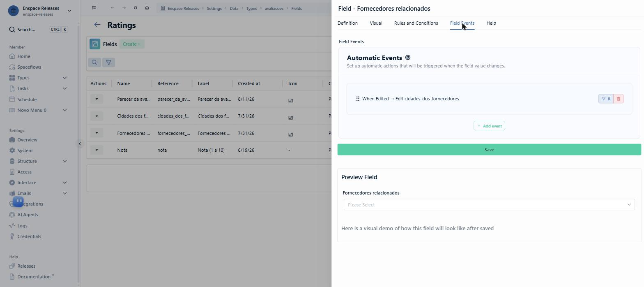Viewport: 644px width, 287px height.
Task: Click the home icon in top bar
Action: [147, 8]
